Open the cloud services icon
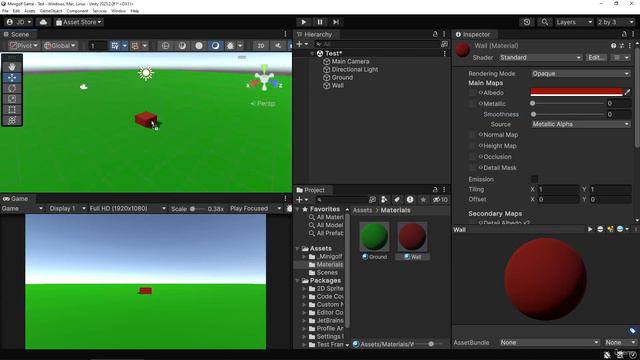This screenshot has height=360, width=640. pyautogui.click(x=43, y=22)
